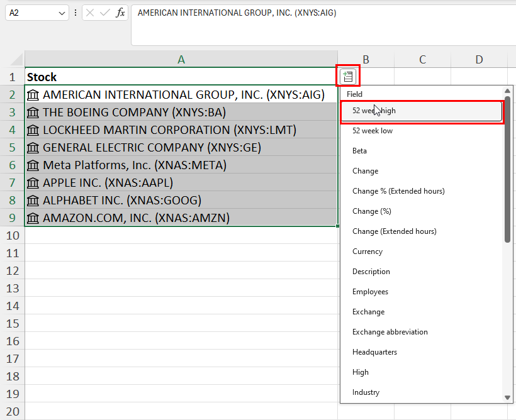Click the Stock header cell
Screen dimensions: 516x420
pyautogui.click(x=181, y=77)
